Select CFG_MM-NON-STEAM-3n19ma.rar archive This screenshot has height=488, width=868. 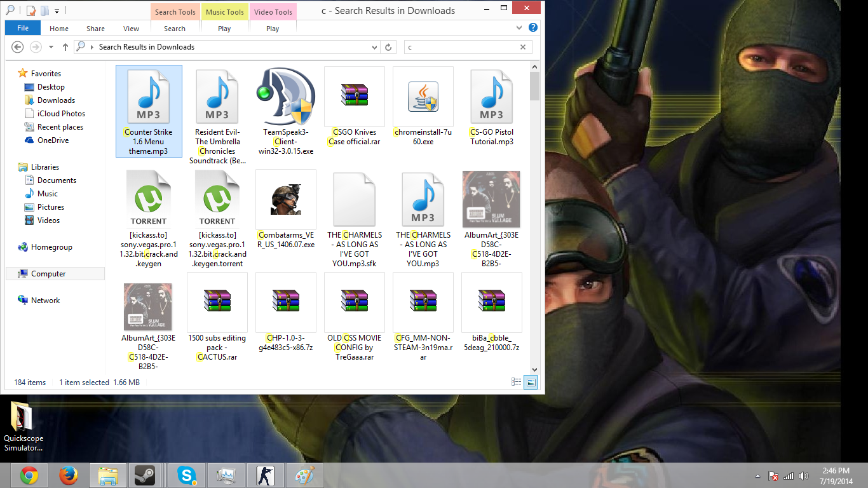click(x=423, y=317)
